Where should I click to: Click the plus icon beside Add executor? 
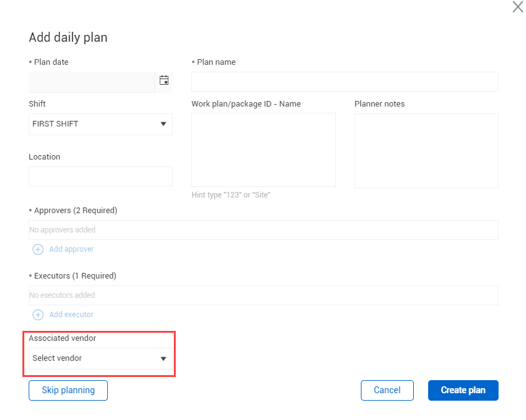coord(38,315)
